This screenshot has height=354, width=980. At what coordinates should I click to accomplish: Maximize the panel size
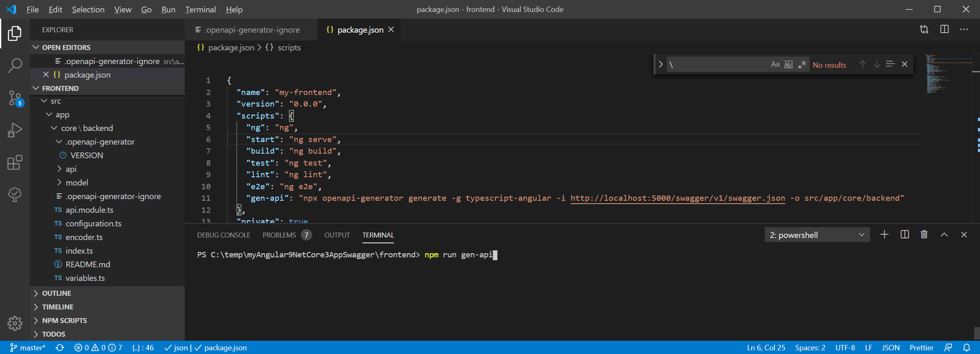pyautogui.click(x=944, y=235)
